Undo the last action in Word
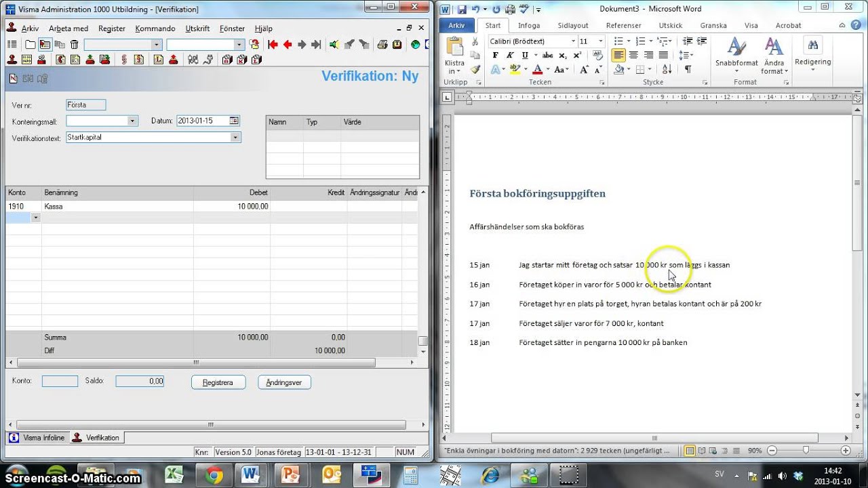The image size is (868, 488). pos(475,9)
